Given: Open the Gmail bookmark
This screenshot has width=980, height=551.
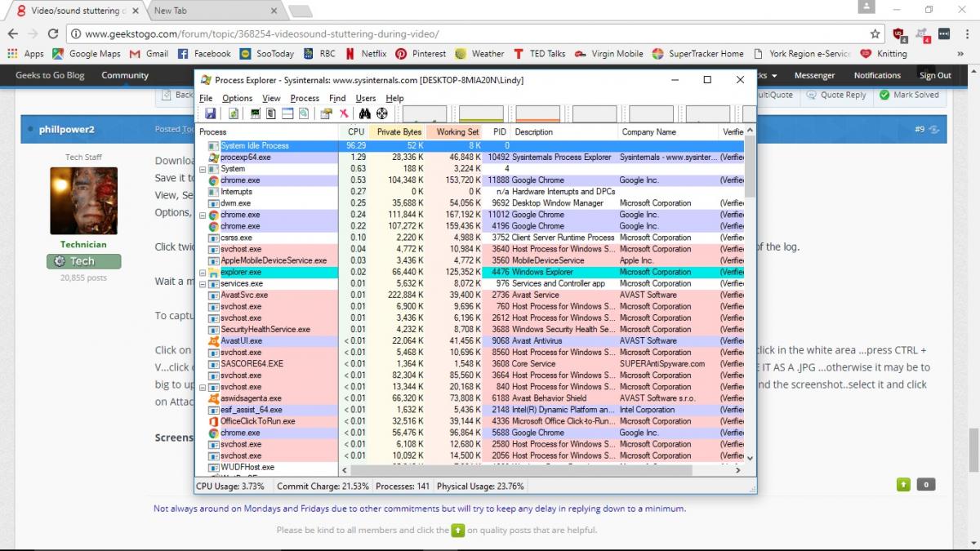Looking at the screenshot, I should pyautogui.click(x=149, y=54).
